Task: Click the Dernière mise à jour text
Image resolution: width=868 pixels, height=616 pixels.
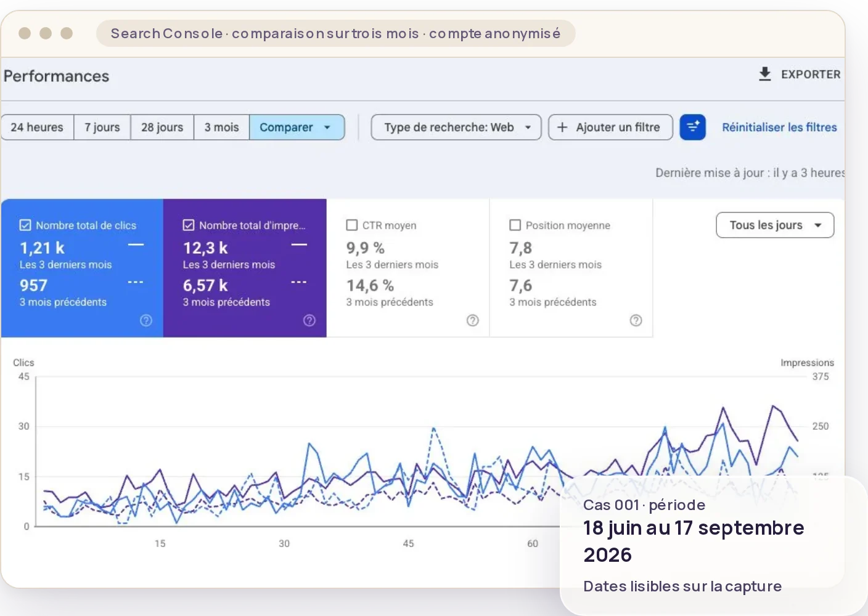Action: 750,172
